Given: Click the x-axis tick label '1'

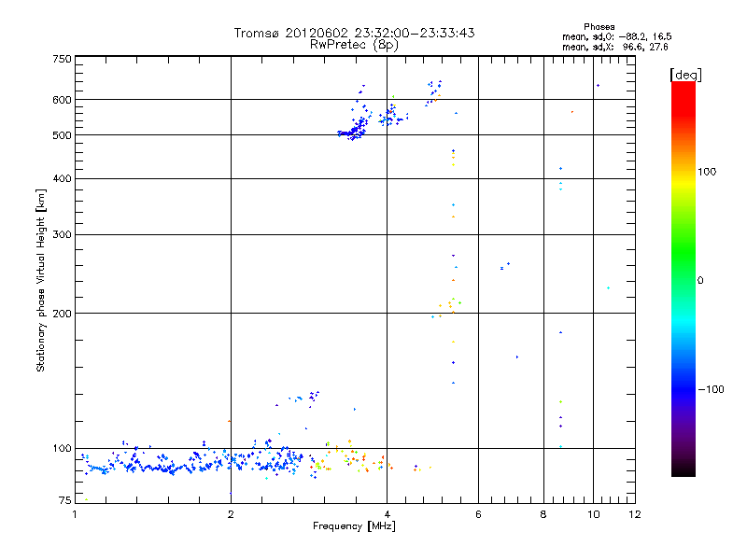Looking at the screenshot, I should (75, 514).
